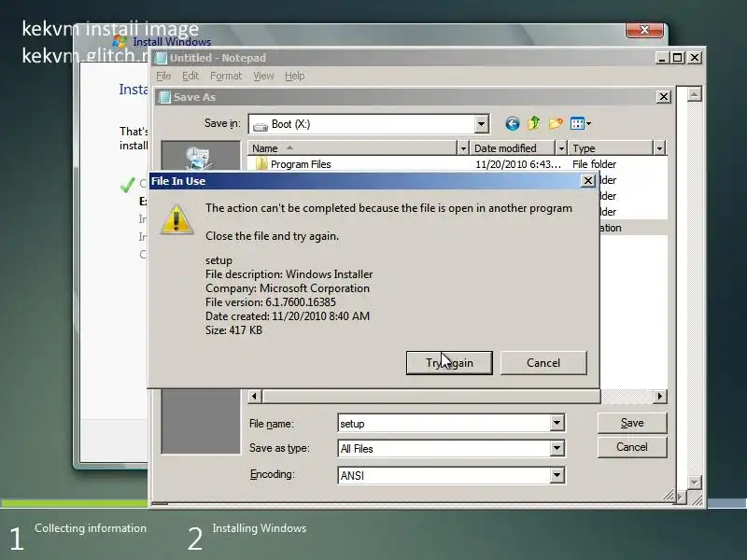
Task: Close the Install Windows window
Action: (644, 30)
